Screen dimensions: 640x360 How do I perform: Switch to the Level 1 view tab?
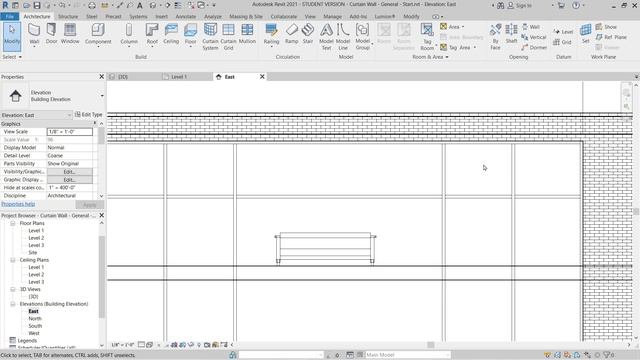[x=179, y=77]
